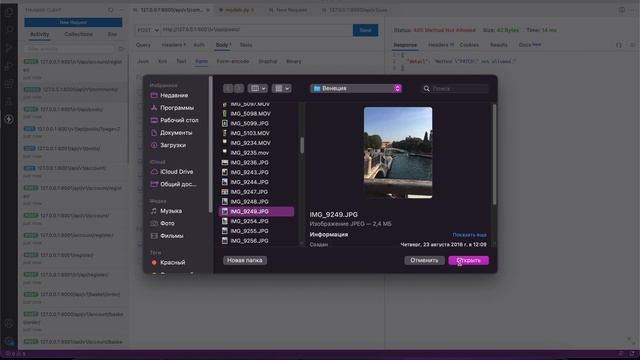The width and height of the screenshot is (640, 360).
Task: Close the first 127.0.0.1:8000 editor tab
Action: click(208, 10)
